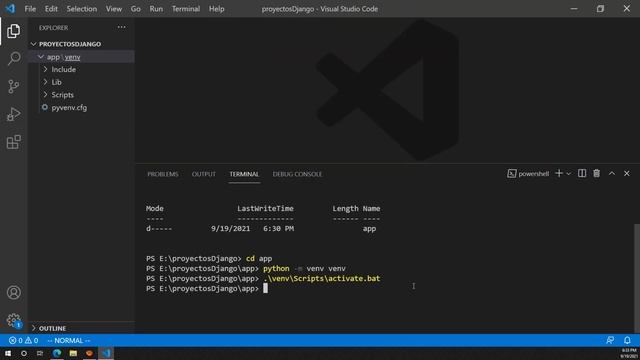Open the View menu
The image size is (640, 360).
pyautogui.click(x=114, y=9)
